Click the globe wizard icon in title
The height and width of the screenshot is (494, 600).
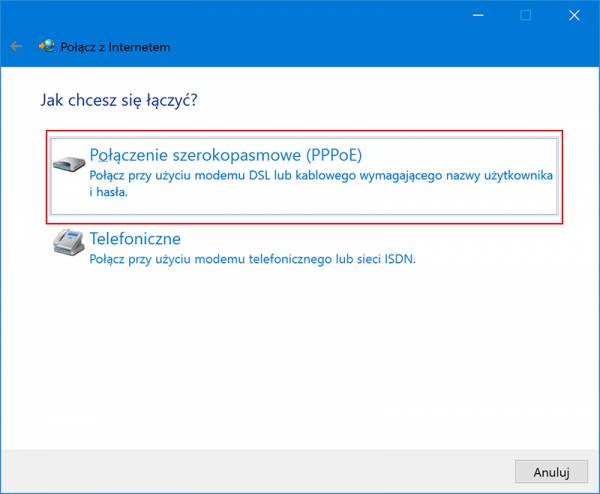coord(47,46)
